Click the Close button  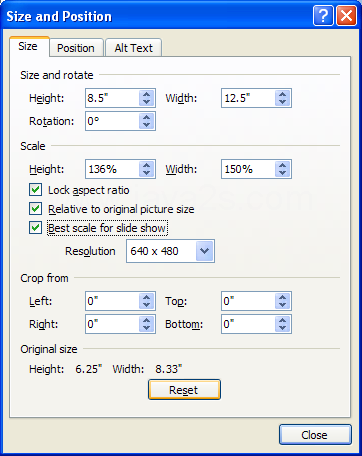[x=315, y=435]
